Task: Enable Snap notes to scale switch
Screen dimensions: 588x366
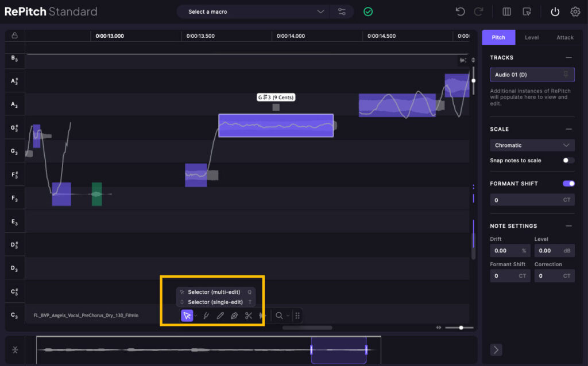Action: tap(568, 161)
